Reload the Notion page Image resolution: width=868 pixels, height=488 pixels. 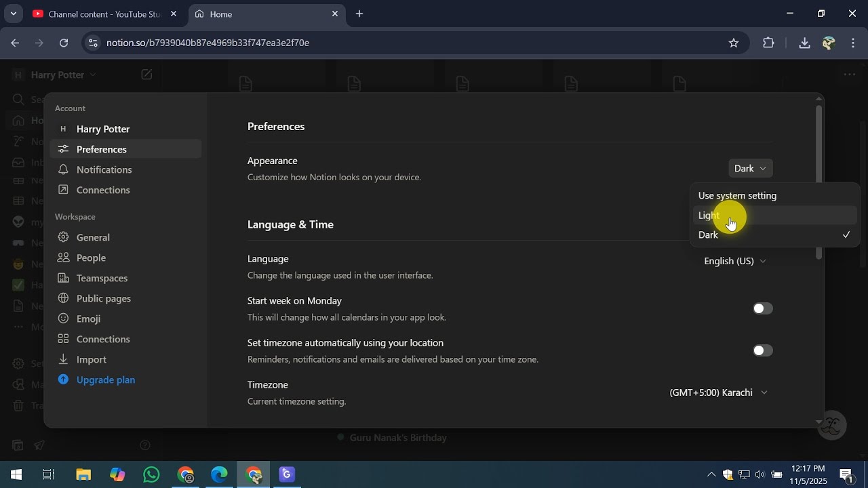point(64,43)
